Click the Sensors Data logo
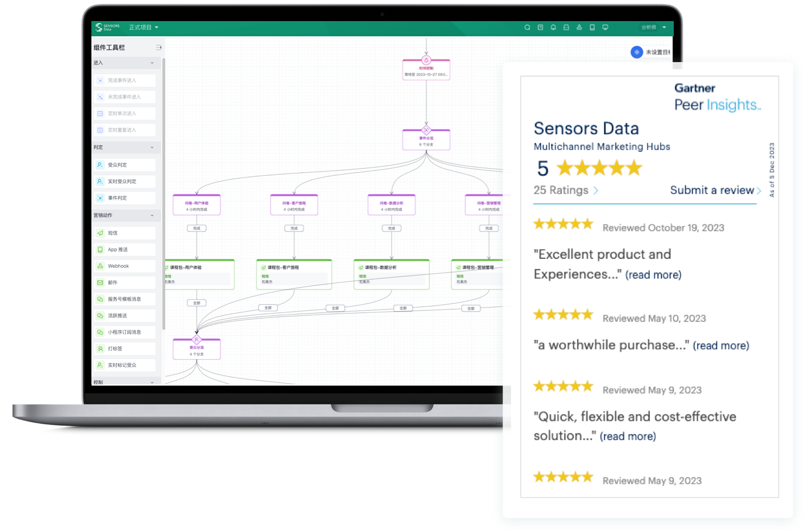The width and height of the screenshot is (805, 532). click(107, 27)
